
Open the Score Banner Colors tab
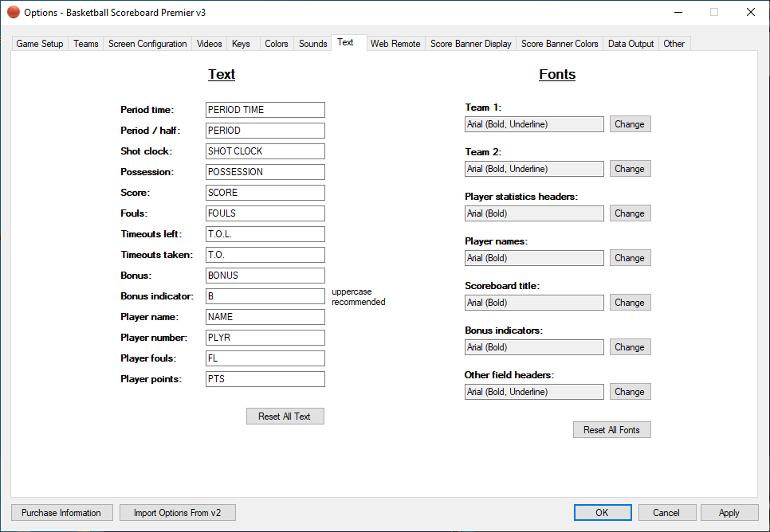point(560,44)
